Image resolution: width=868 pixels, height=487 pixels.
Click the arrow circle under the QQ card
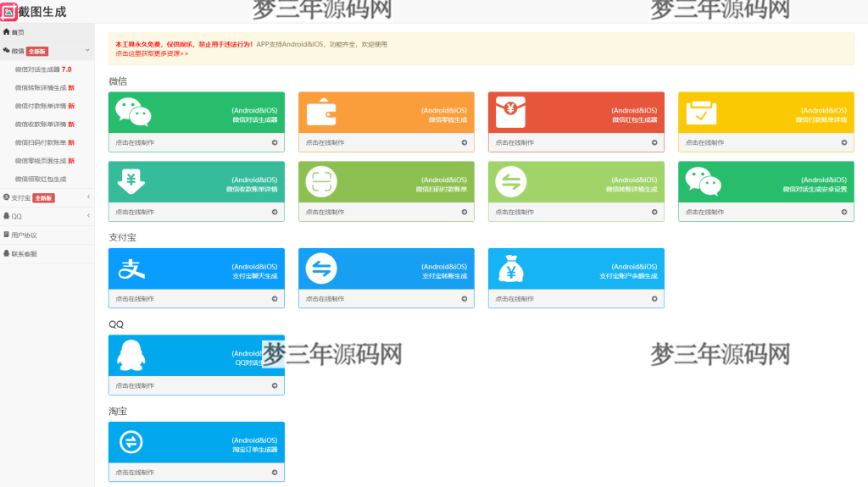coord(275,385)
